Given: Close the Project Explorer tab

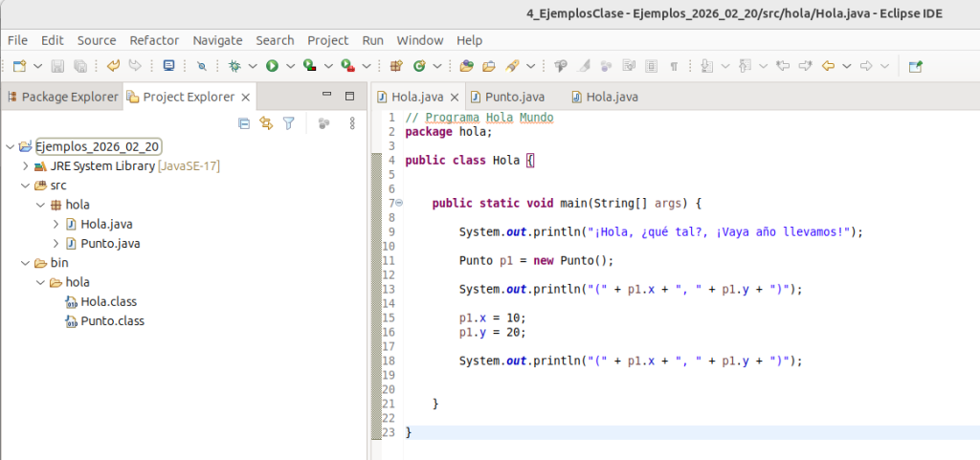Looking at the screenshot, I should [245, 98].
